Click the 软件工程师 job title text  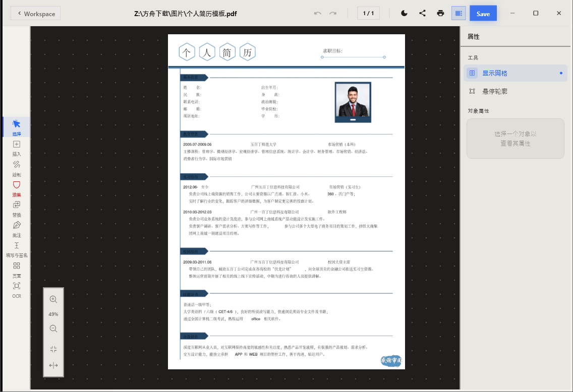click(x=337, y=212)
